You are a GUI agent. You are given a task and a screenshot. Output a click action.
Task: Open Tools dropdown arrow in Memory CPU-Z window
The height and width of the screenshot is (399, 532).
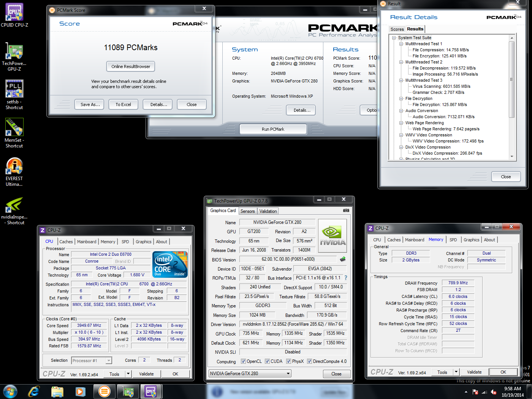(456, 372)
